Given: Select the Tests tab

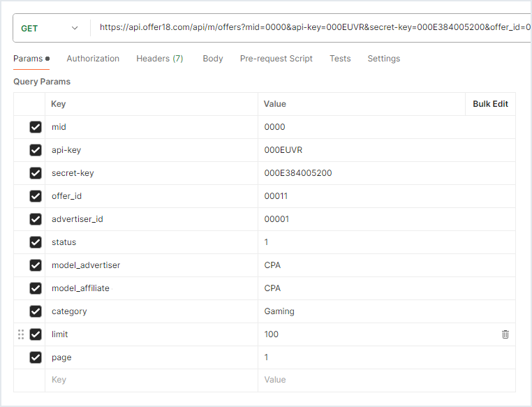Looking at the screenshot, I should click(x=340, y=59).
